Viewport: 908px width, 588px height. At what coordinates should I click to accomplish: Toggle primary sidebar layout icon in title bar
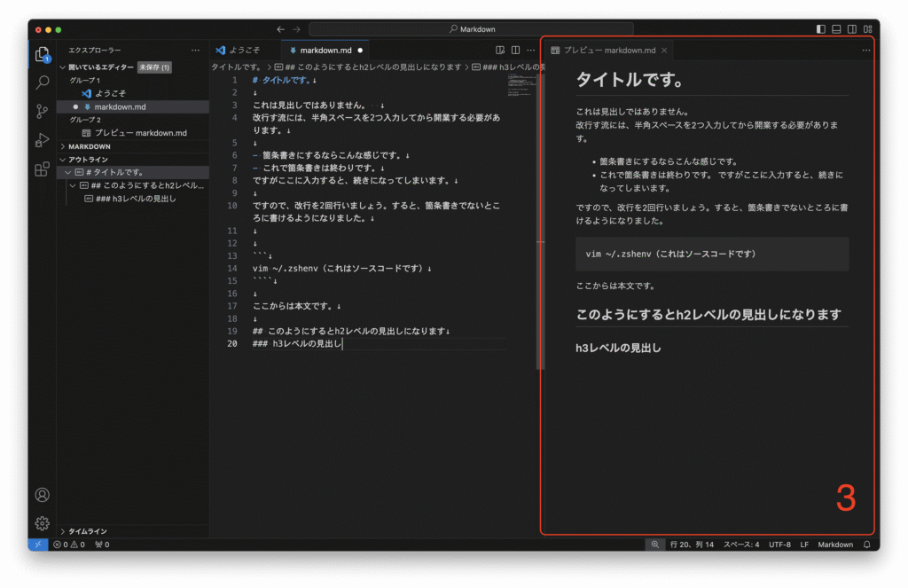[x=821, y=29]
